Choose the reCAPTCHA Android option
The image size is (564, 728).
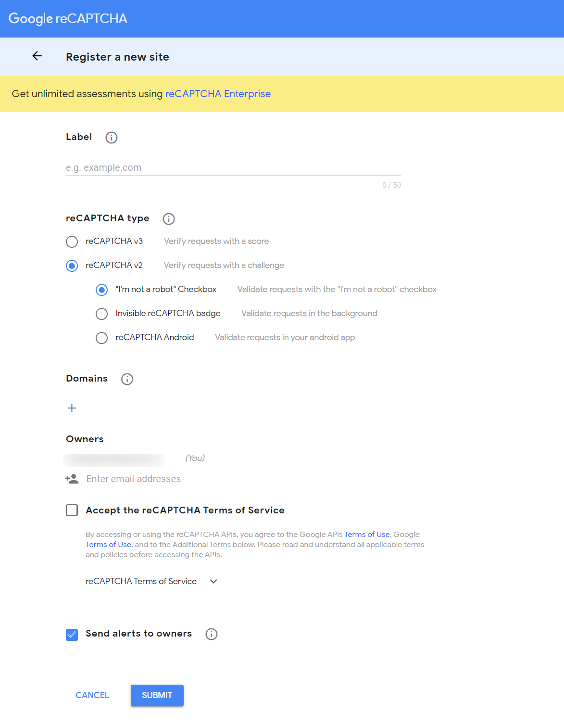pyautogui.click(x=101, y=338)
